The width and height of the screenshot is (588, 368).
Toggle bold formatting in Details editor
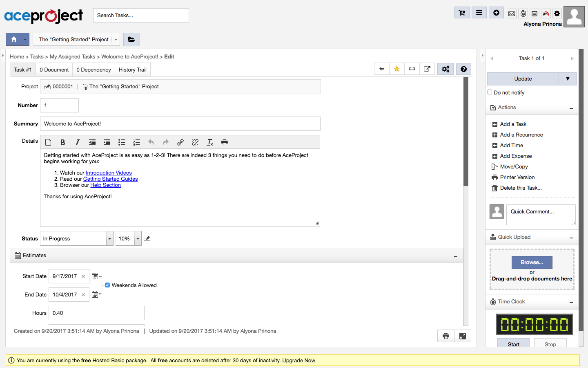(x=63, y=142)
